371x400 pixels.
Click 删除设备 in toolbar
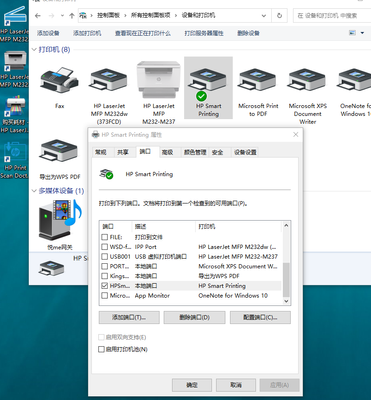point(248,33)
